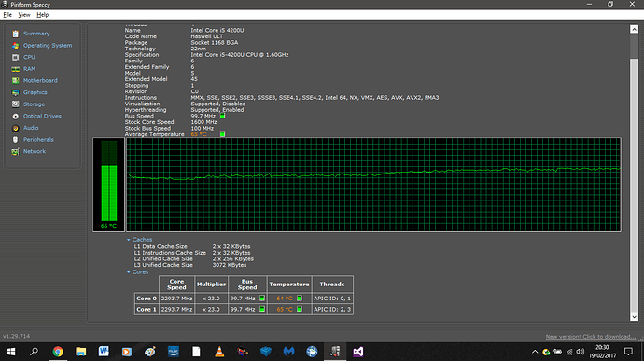Open the File menu

(x=7, y=15)
